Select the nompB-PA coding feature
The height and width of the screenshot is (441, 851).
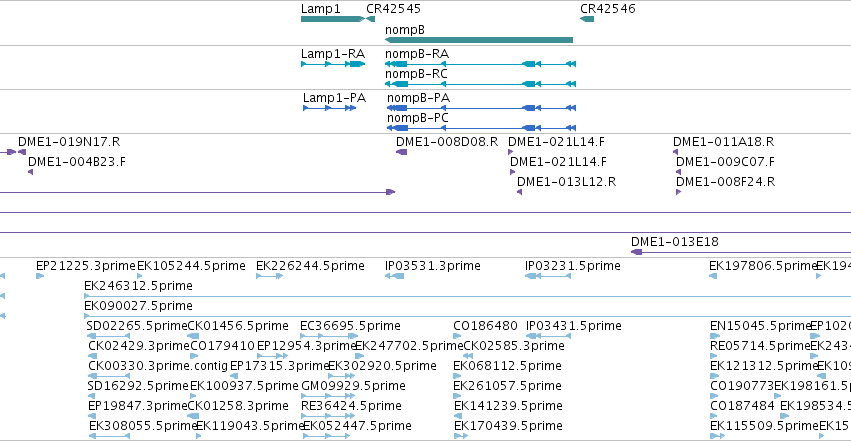481,108
